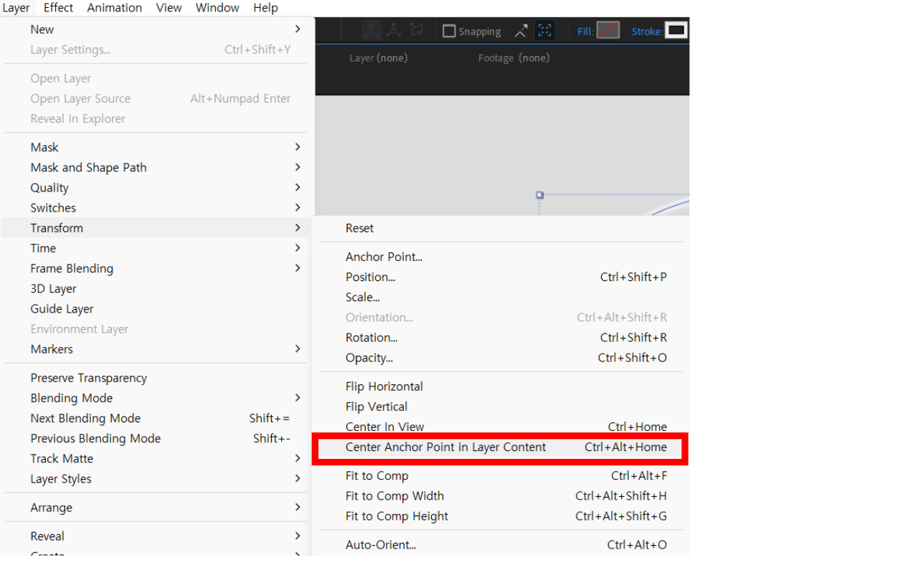
Task: Click the greyed Orientation... item
Action: [500, 317]
